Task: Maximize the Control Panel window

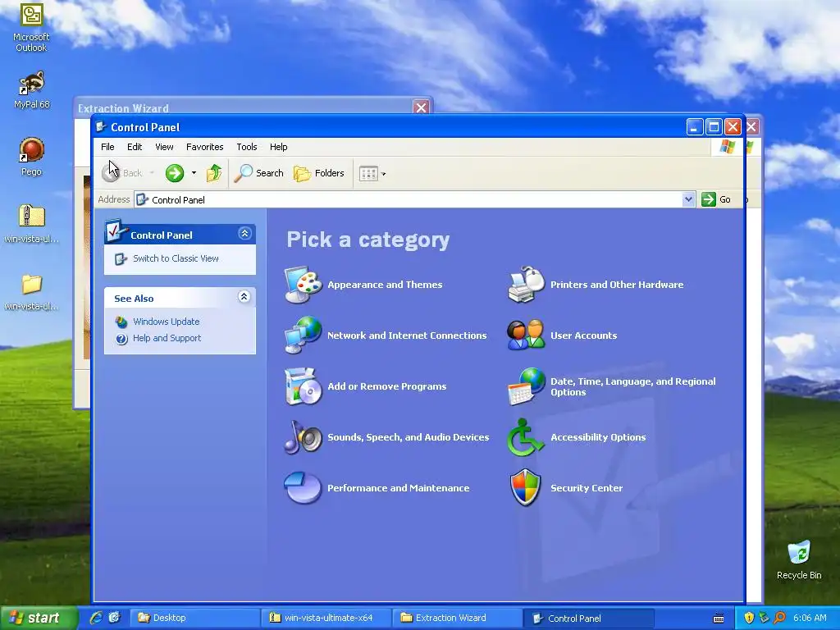Action: (714, 127)
